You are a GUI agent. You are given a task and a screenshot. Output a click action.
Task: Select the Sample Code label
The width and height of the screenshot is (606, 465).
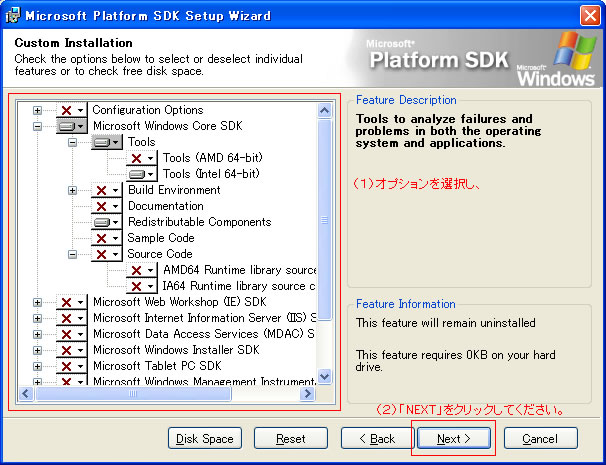(161, 238)
